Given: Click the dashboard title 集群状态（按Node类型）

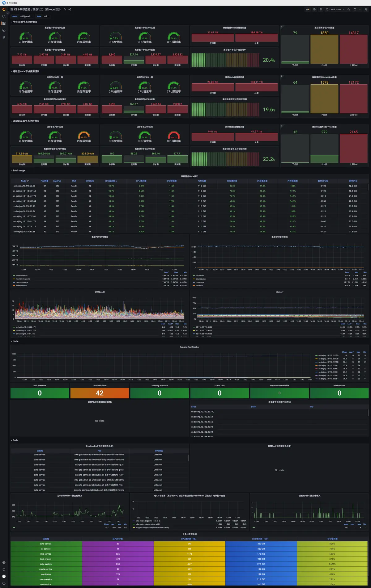Looking at the screenshot, I should tap(47, 10).
